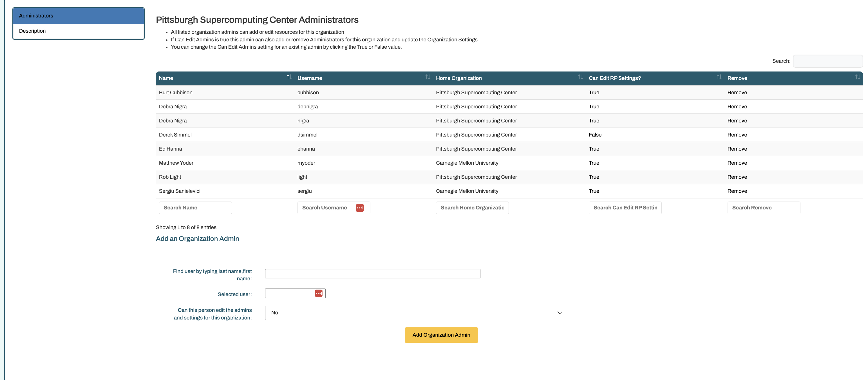Sort by Home Organization column arrows

pos(580,77)
